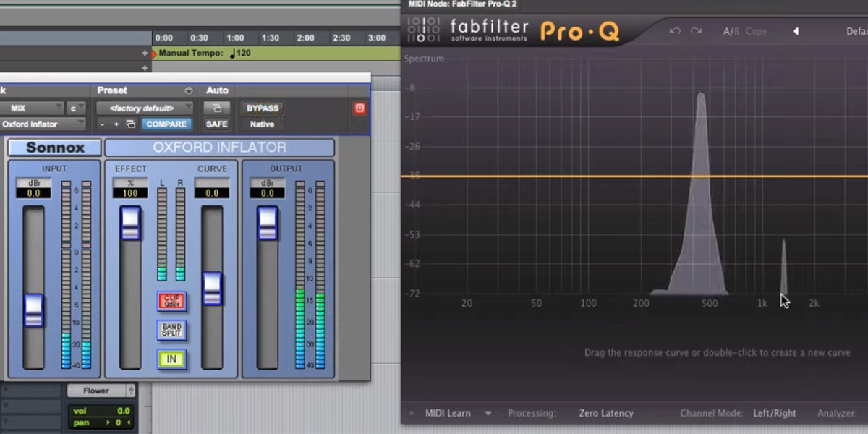Open the Preset section settings menu arrow

(189, 91)
